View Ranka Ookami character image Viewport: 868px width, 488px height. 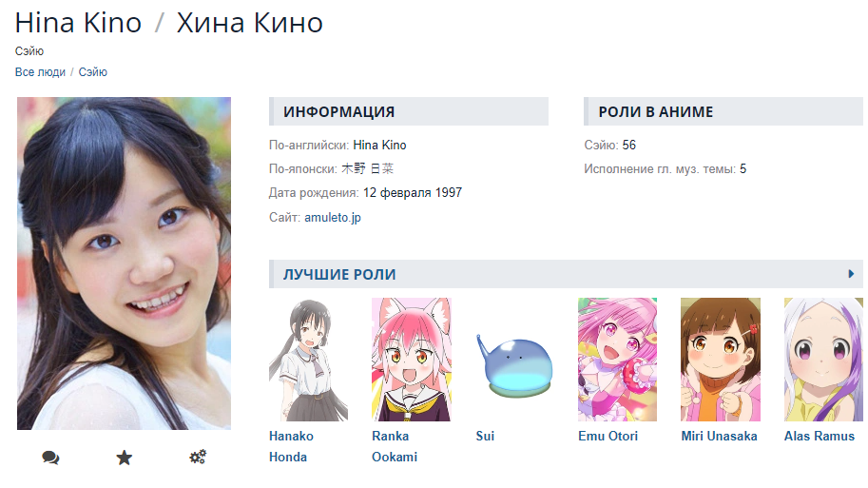coord(412,360)
